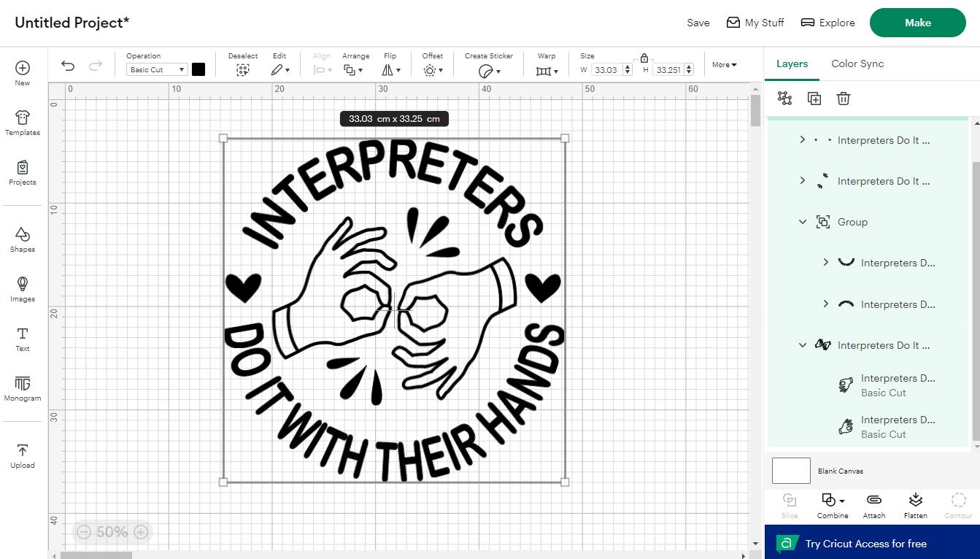The image size is (980, 559).
Task: Open the Arrange dropdown
Action: point(353,70)
